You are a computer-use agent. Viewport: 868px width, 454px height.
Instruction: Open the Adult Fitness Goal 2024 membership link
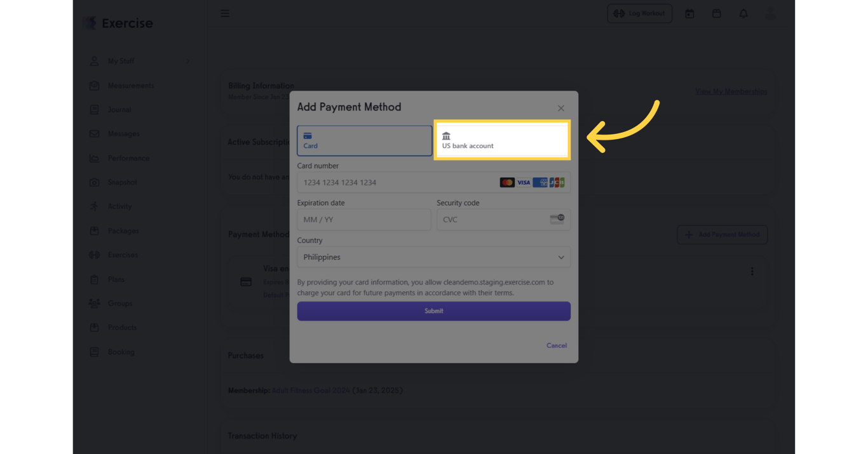click(x=311, y=391)
